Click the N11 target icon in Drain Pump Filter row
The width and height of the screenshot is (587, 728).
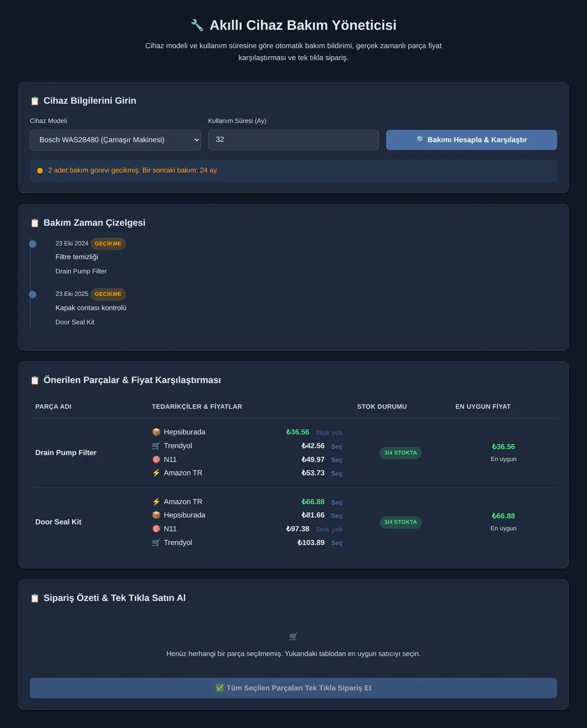pyautogui.click(x=157, y=459)
